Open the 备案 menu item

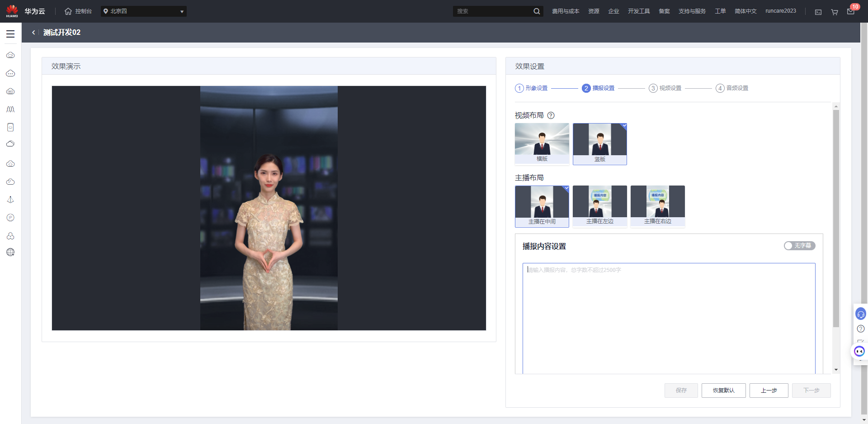pyautogui.click(x=664, y=11)
